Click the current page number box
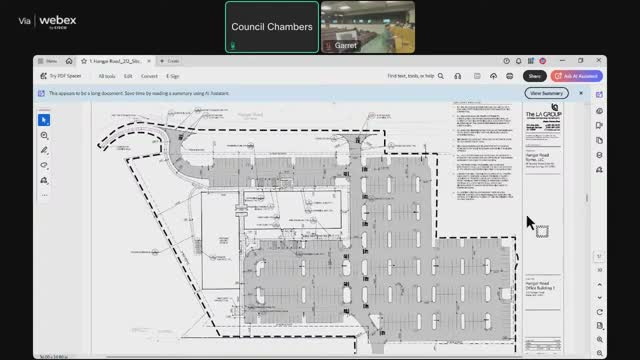This screenshot has width=640, height=360. point(599,256)
